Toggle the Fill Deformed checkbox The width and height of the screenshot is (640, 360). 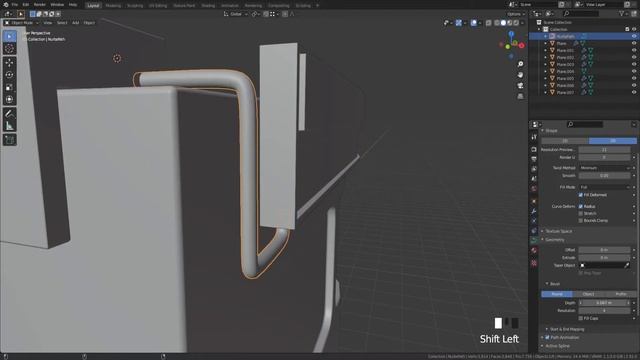tap(581, 195)
